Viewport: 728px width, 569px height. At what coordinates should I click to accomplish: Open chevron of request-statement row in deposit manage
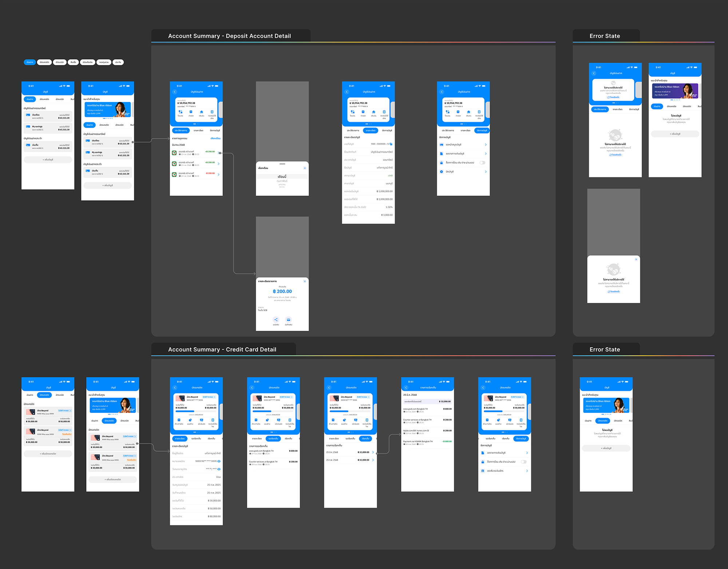pos(486,154)
